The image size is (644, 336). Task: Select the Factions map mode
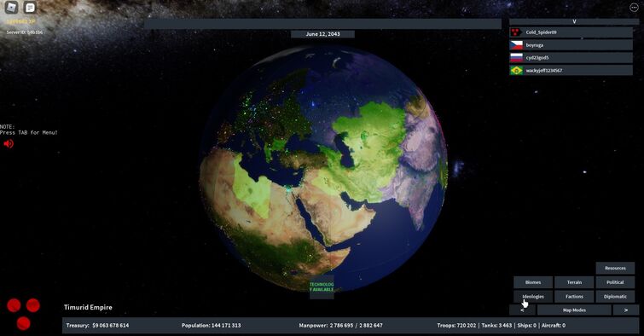(574, 296)
